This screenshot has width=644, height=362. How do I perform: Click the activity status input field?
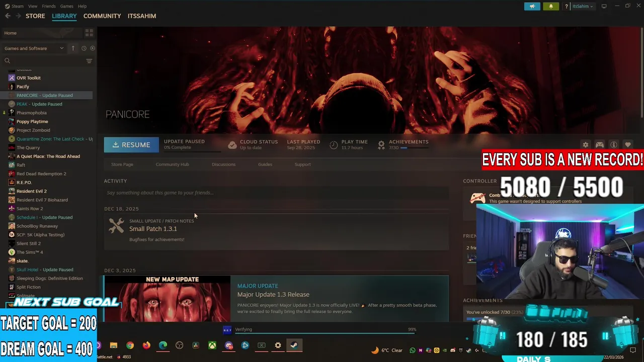(276, 193)
